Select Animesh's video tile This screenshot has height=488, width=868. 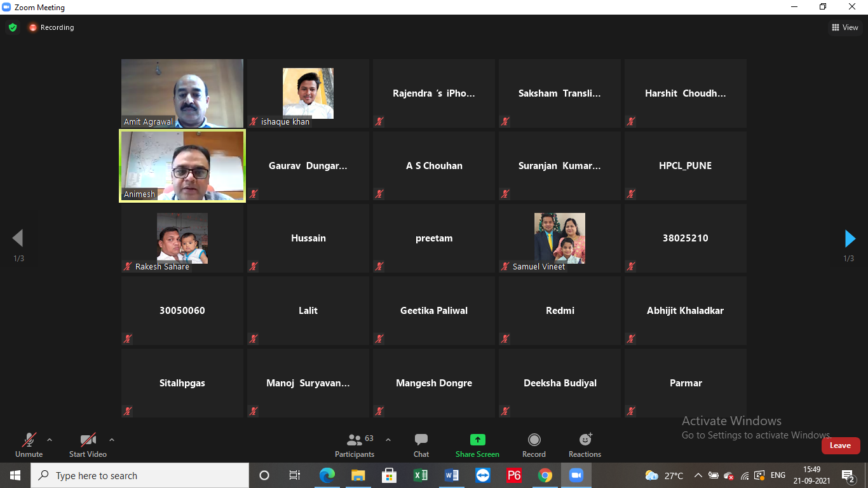click(x=182, y=166)
